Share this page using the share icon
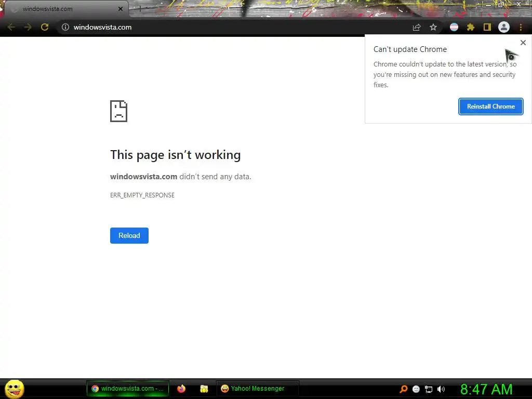This screenshot has width=532, height=399. [x=417, y=27]
